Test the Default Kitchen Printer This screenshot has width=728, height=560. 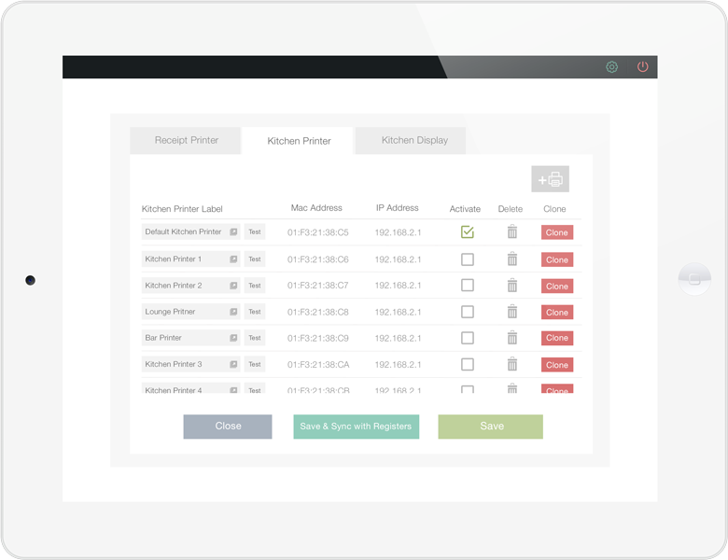pyautogui.click(x=255, y=232)
